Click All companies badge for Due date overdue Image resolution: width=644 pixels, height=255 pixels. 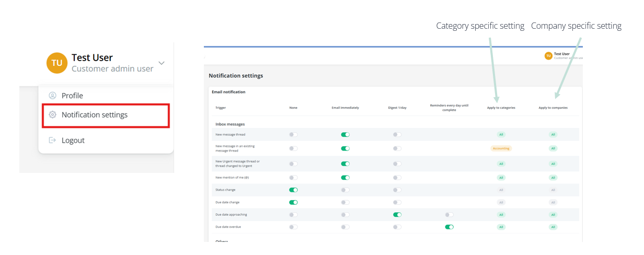click(553, 227)
